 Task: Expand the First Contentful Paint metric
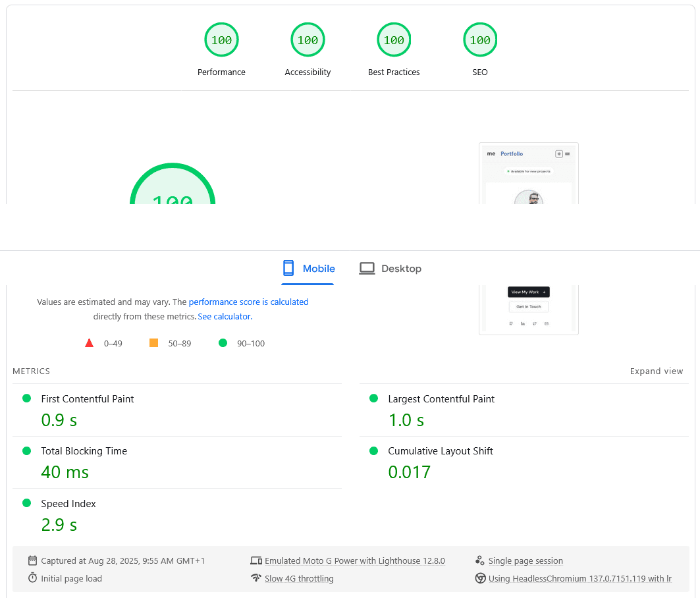pyautogui.click(x=88, y=399)
